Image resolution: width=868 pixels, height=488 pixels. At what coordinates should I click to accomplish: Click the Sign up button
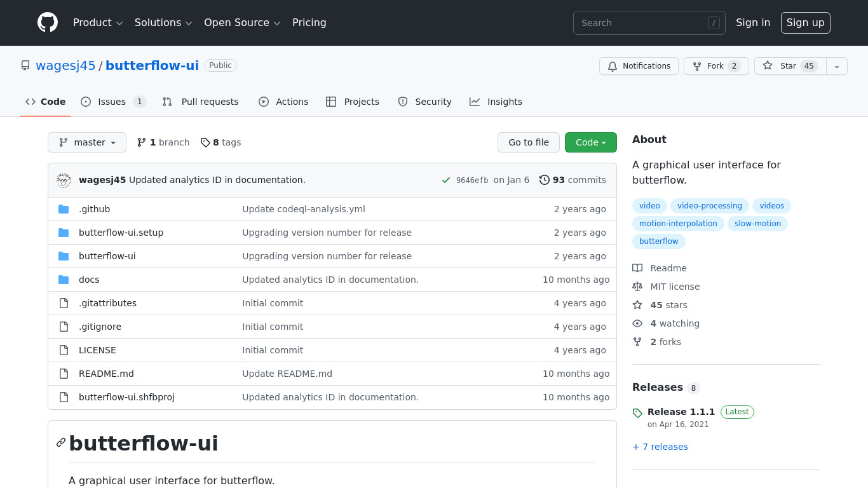[x=805, y=23]
